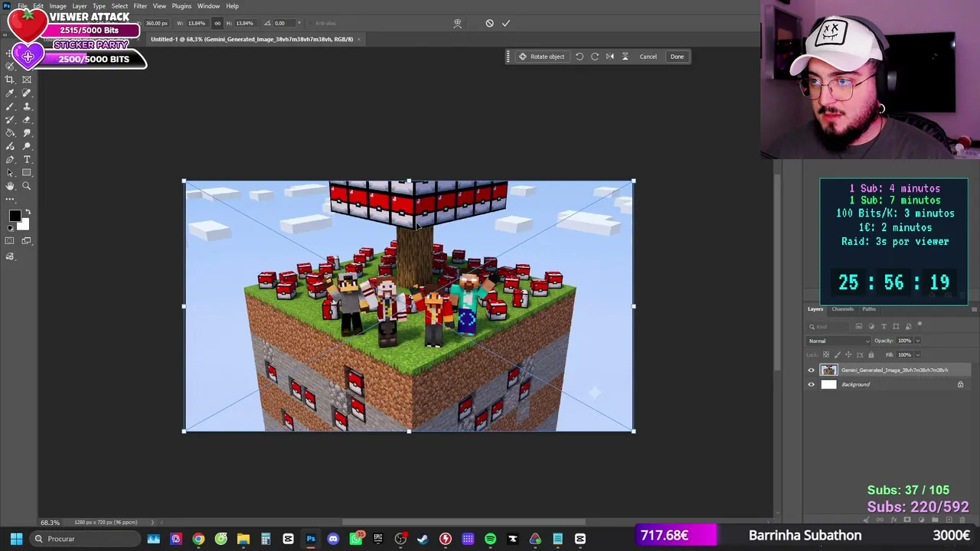Cancel the transform using the circle-slash icon
This screenshot has width=980, height=551.
[x=490, y=23]
